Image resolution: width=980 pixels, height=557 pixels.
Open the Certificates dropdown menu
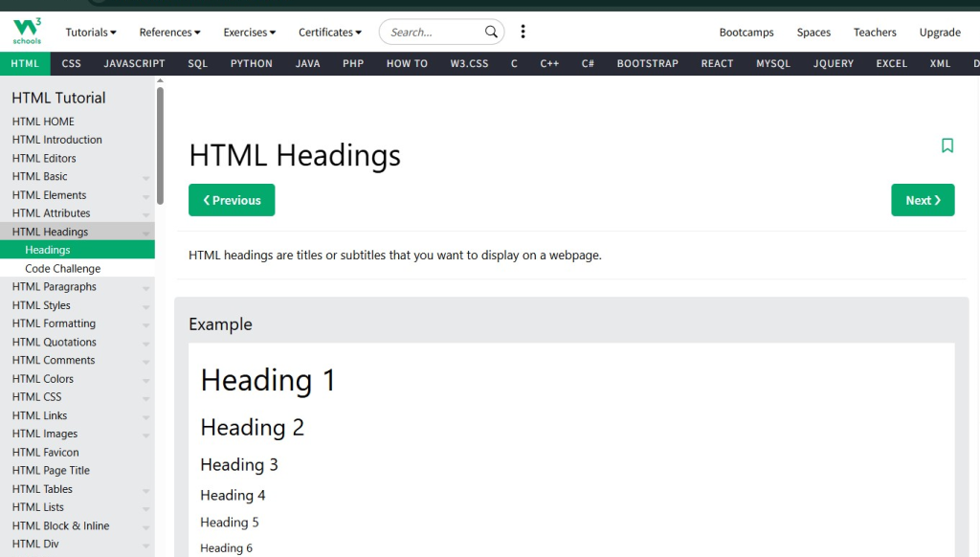tap(330, 33)
